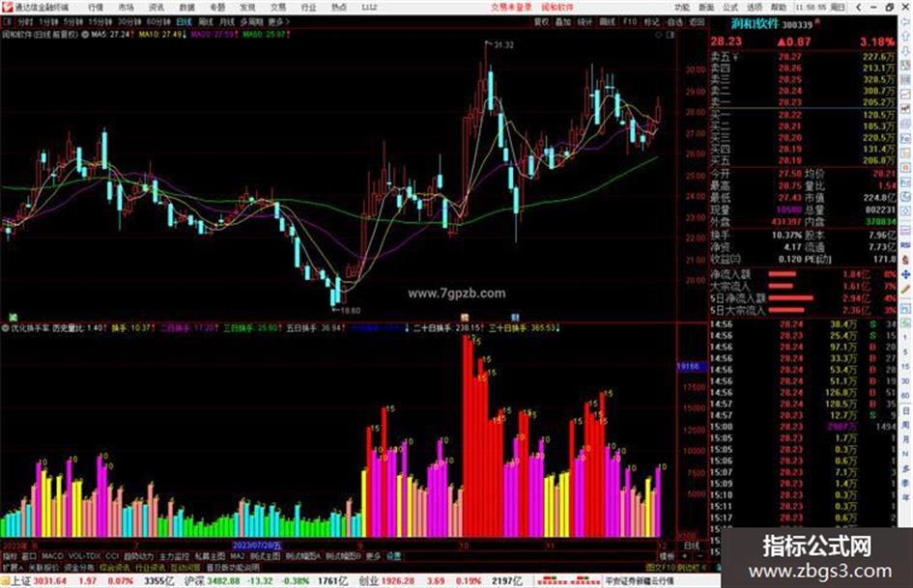Open the 公式 menu at top right
The image size is (913, 588).
click(730, 7)
